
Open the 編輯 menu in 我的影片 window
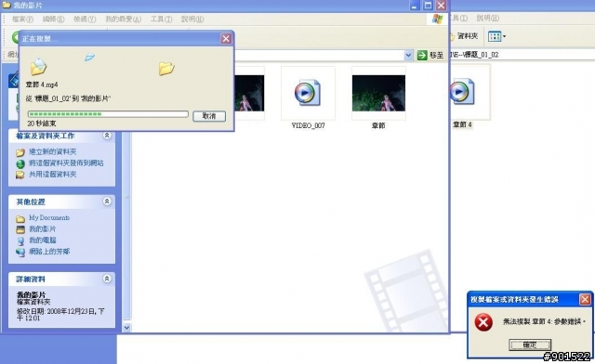click(x=53, y=19)
